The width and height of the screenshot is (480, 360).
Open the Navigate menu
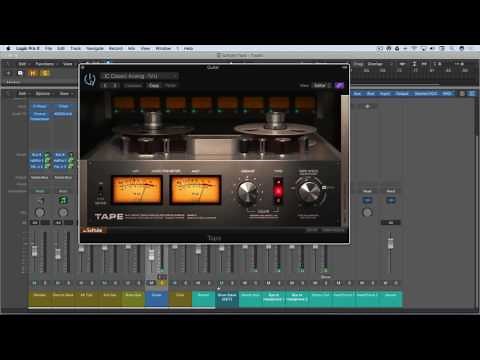tap(95, 48)
